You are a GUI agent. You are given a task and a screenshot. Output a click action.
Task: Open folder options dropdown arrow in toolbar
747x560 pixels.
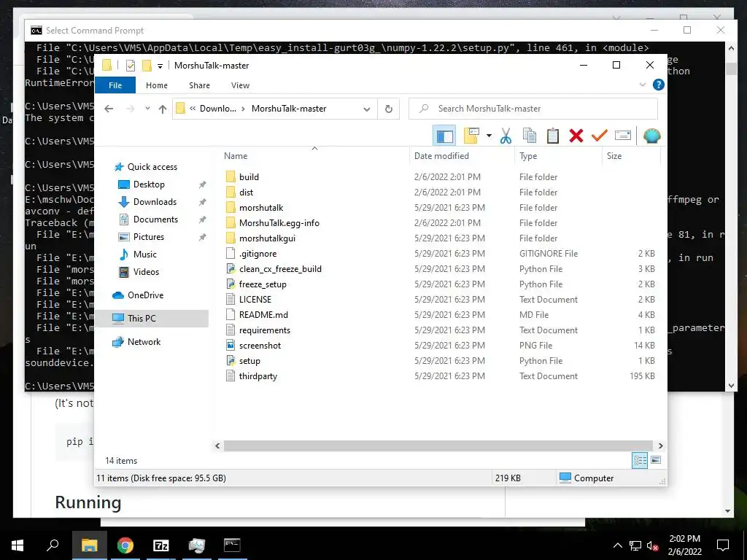point(489,136)
